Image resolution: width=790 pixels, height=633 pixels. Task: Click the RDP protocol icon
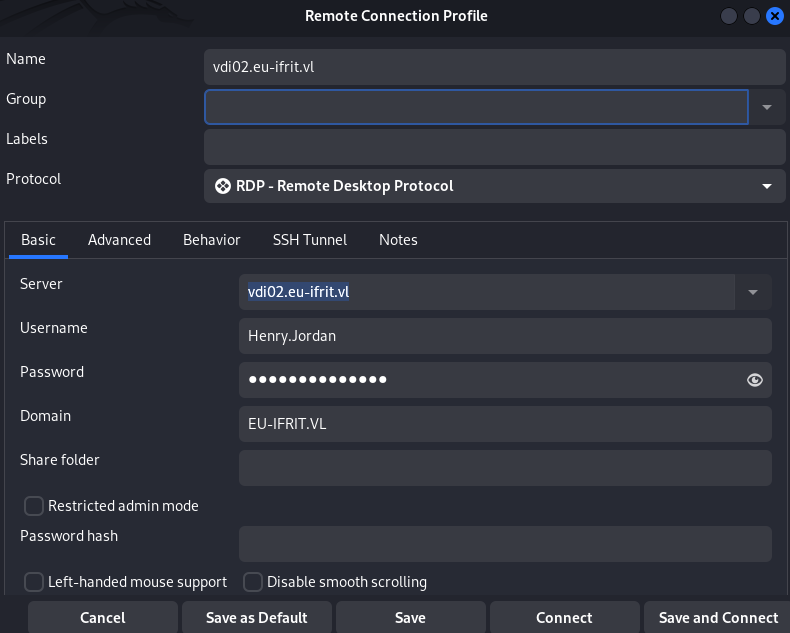pos(223,186)
